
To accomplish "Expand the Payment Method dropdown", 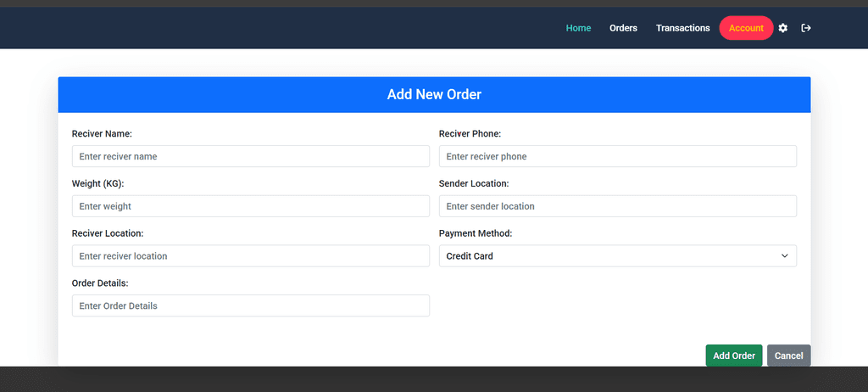I will [618, 256].
